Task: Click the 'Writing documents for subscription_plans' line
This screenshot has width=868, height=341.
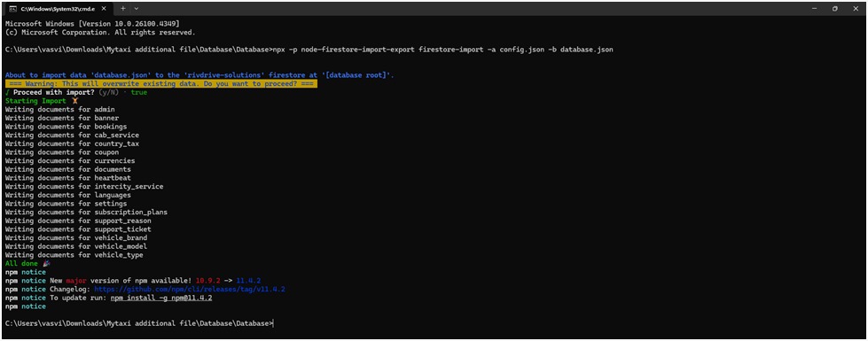Action: point(86,213)
